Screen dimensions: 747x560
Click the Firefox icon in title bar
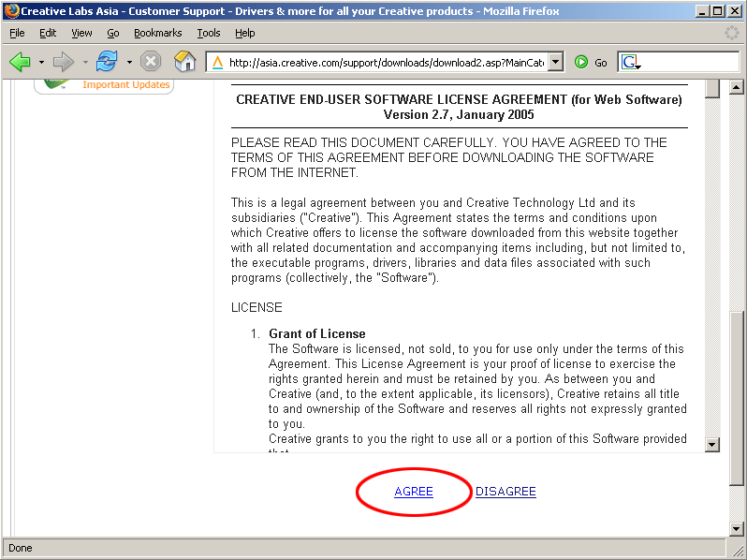tap(11, 10)
